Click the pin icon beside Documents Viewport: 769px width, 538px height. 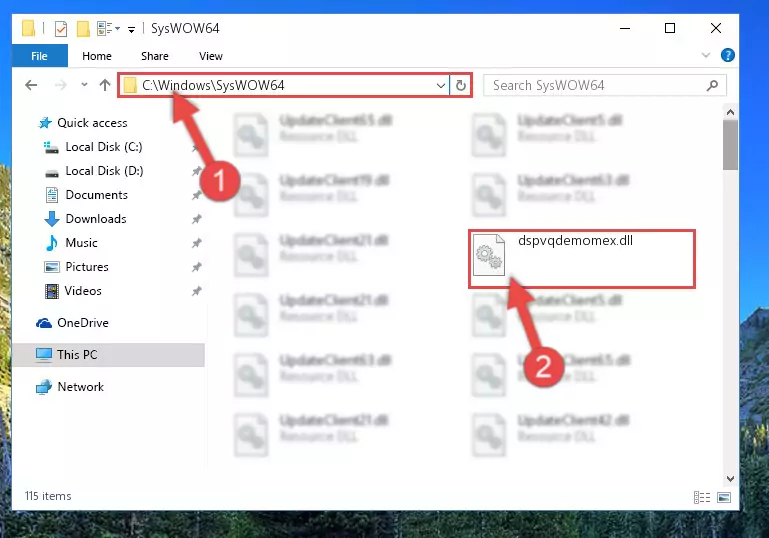[x=197, y=195]
